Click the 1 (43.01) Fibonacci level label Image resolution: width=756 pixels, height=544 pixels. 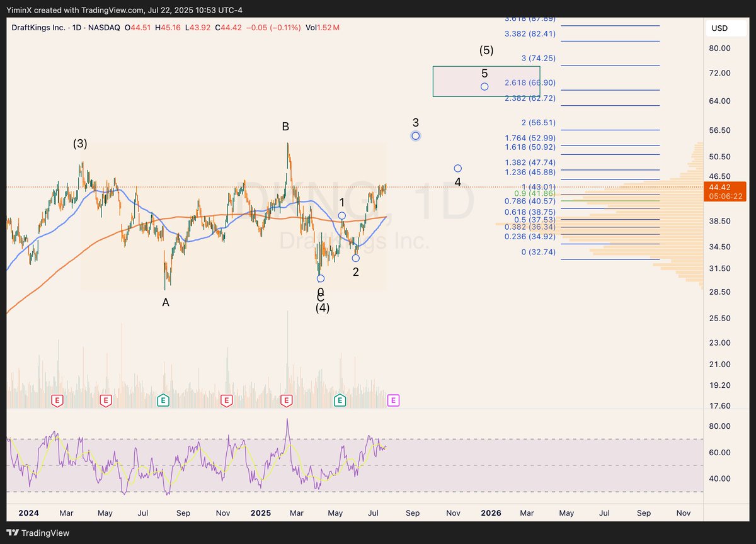[x=538, y=187]
